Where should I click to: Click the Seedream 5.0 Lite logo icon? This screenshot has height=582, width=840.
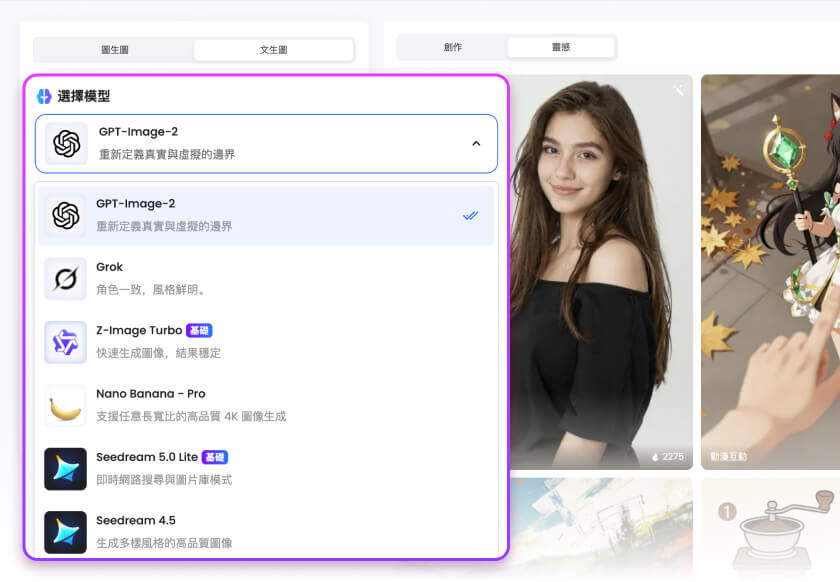(x=65, y=469)
